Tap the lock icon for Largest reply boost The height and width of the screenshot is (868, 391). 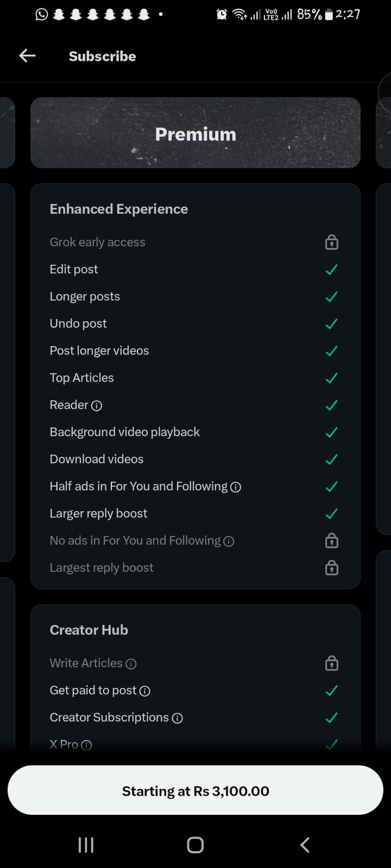(x=331, y=567)
